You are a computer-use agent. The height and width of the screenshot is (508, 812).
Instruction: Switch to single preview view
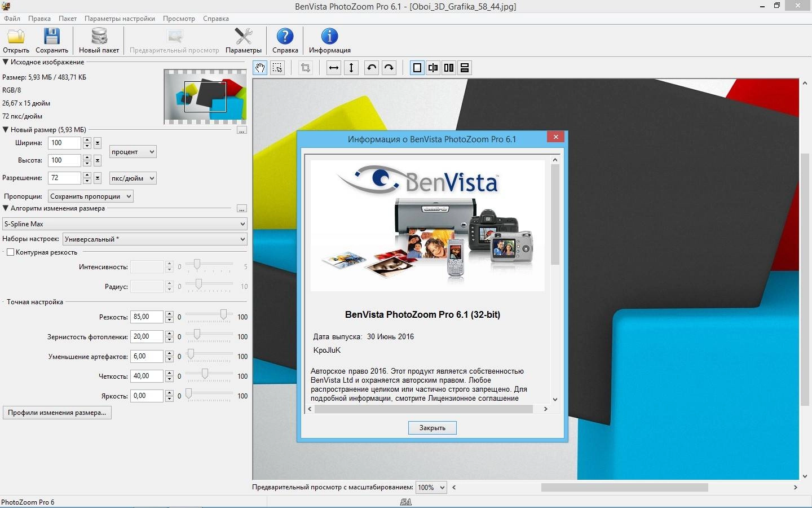click(417, 68)
